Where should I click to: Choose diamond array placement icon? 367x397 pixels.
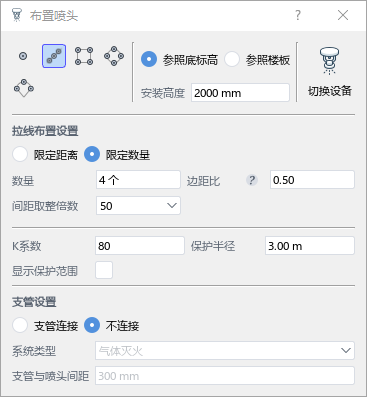click(114, 56)
